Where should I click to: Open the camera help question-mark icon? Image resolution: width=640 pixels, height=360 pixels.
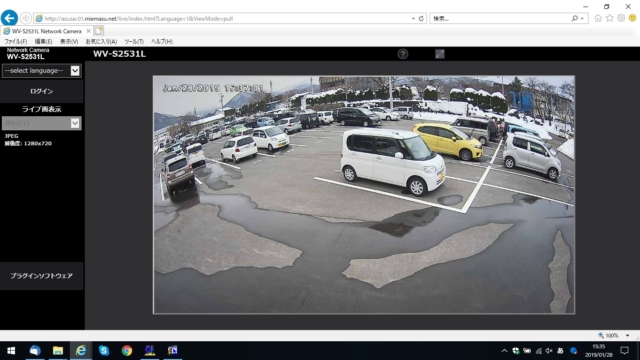[402, 54]
